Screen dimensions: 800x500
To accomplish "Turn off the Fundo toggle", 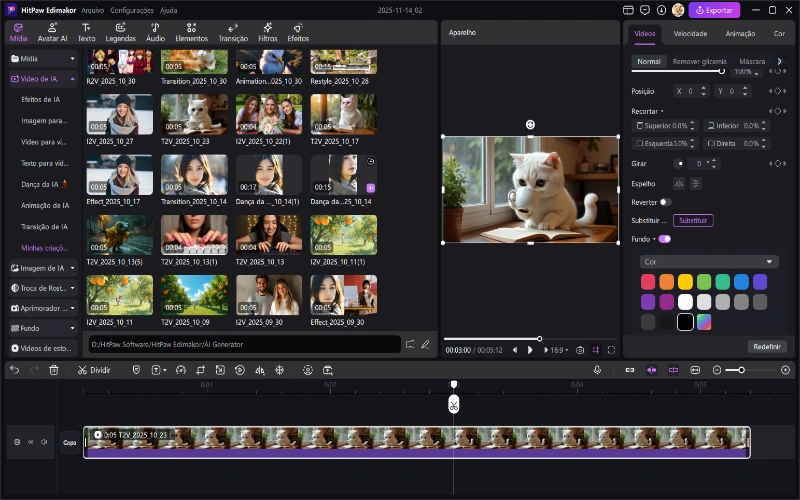I will tap(664, 239).
